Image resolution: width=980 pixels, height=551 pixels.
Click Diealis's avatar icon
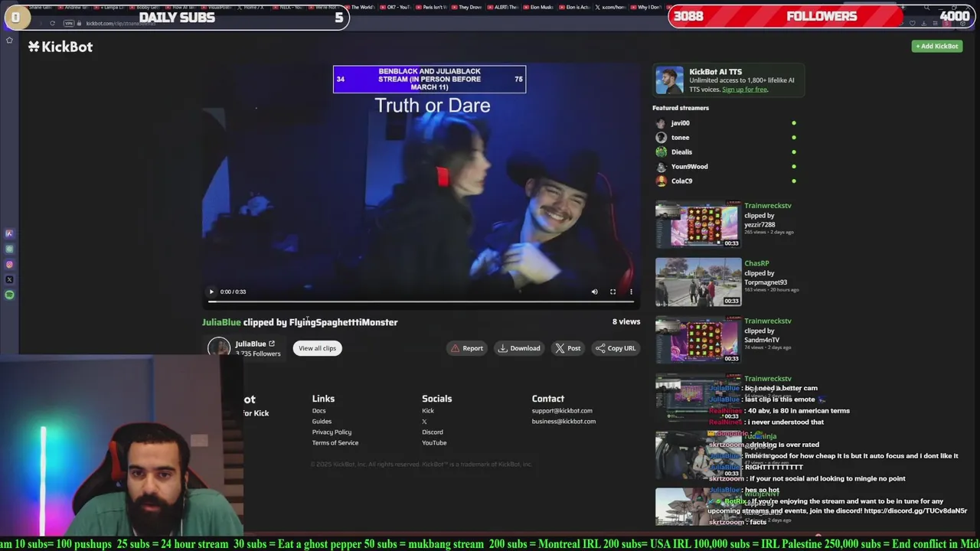661,152
